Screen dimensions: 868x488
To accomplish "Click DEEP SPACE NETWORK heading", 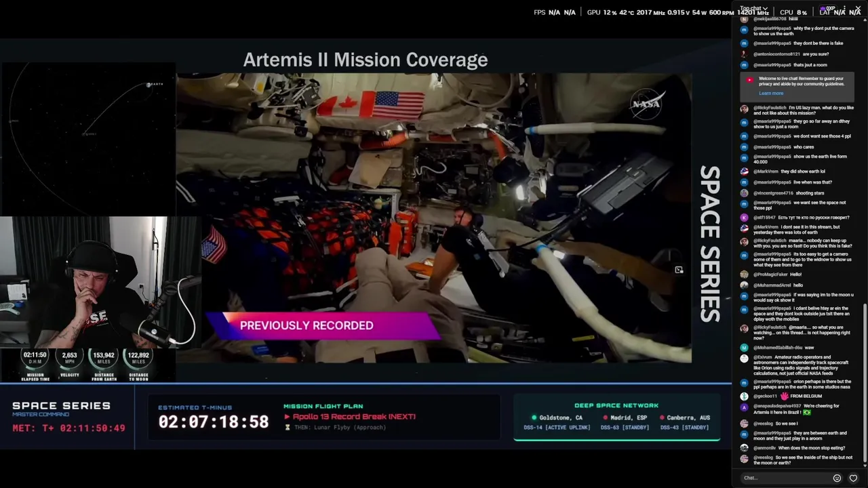I will tap(616, 405).
